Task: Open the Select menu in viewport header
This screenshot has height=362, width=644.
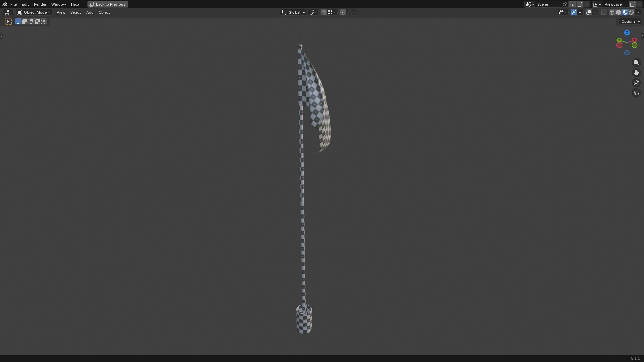Action: coord(75,12)
